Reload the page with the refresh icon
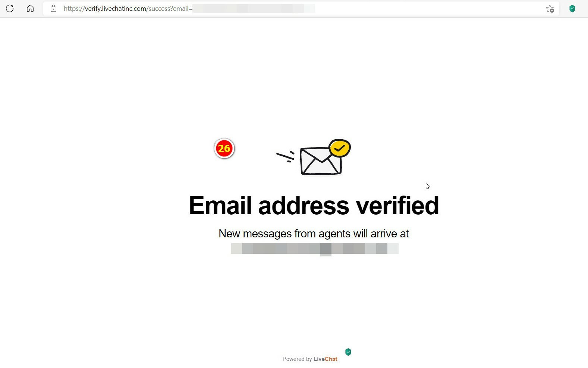Image resolution: width=588 pixels, height=368 pixels. [x=10, y=9]
